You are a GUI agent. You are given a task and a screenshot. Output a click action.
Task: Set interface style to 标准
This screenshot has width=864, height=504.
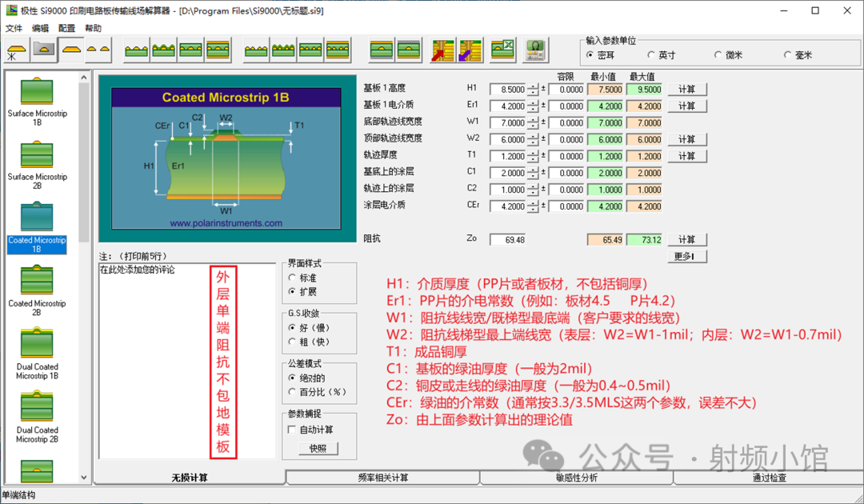click(x=293, y=277)
